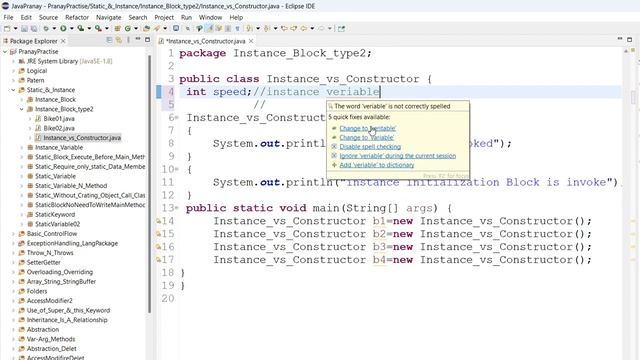Close the Instance_vs_Constructor.java editor tab
The width and height of the screenshot is (640, 360).
(251, 41)
